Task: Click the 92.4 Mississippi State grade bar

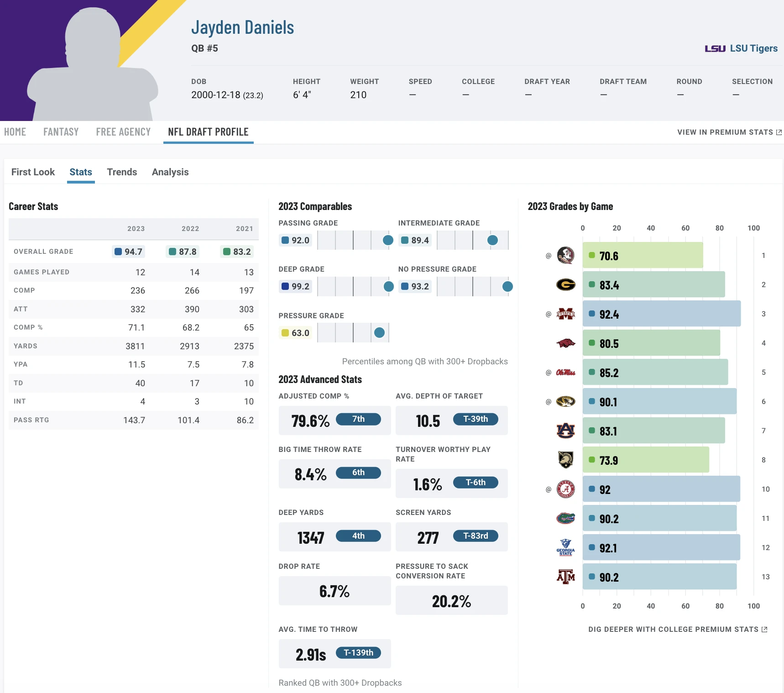Action: (661, 314)
